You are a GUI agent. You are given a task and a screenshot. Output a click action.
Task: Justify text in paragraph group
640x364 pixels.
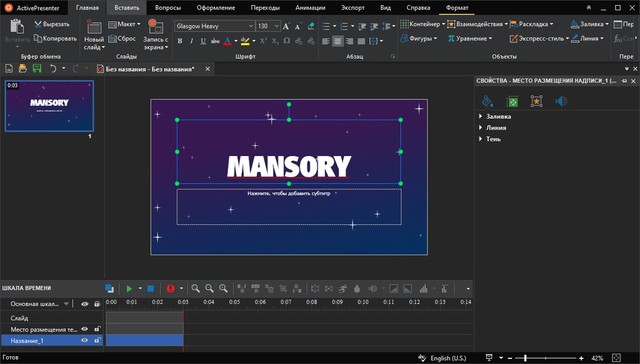pyautogui.click(x=361, y=41)
